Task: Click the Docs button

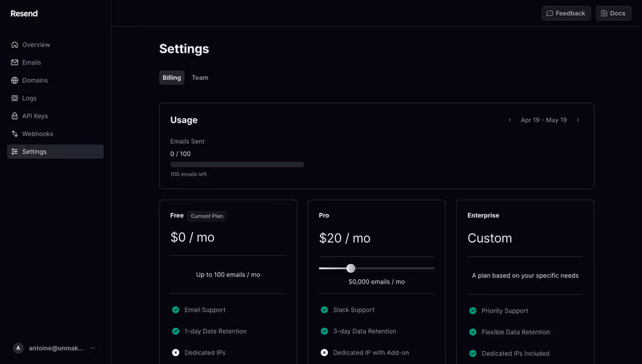Action: click(613, 14)
